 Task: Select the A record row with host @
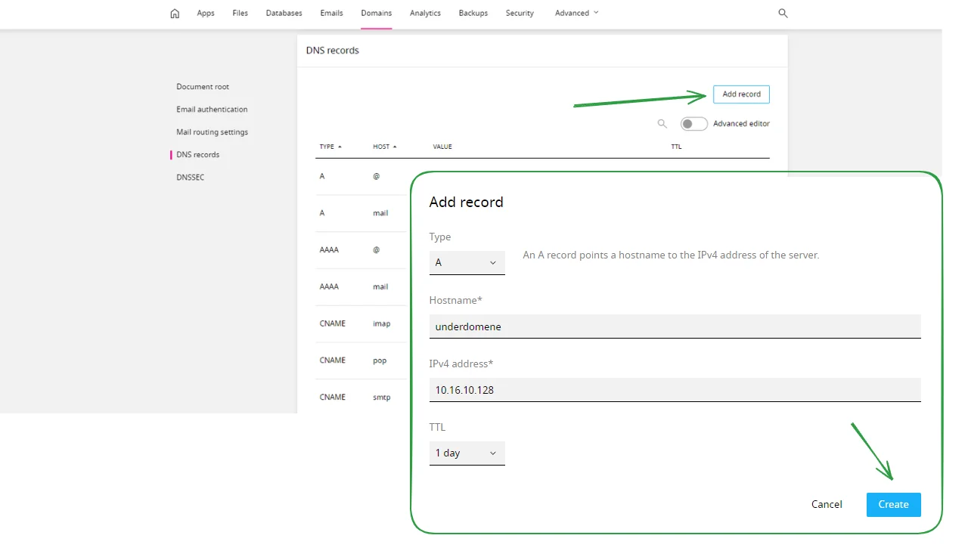(x=363, y=176)
